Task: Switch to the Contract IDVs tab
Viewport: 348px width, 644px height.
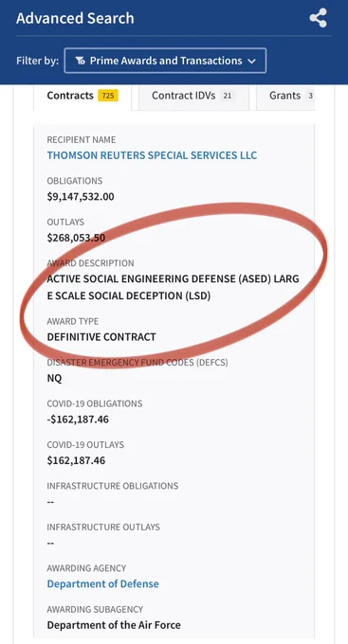Action: coord(193,96)
